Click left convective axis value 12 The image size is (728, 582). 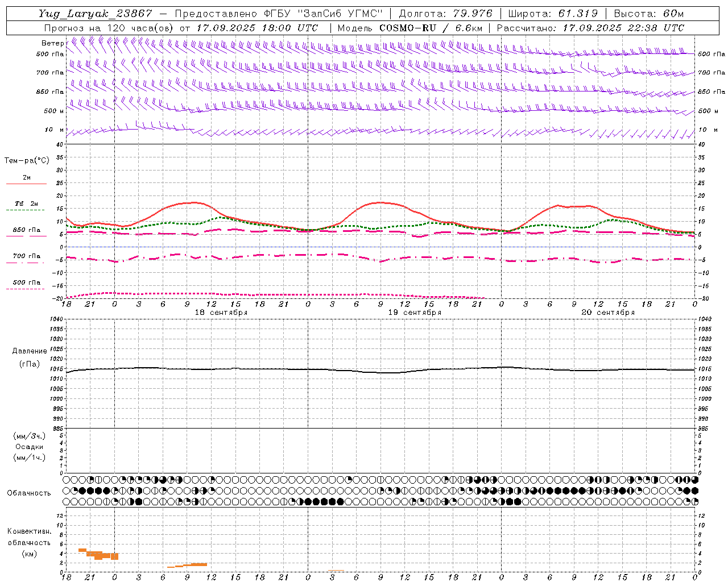click(59, 516)
